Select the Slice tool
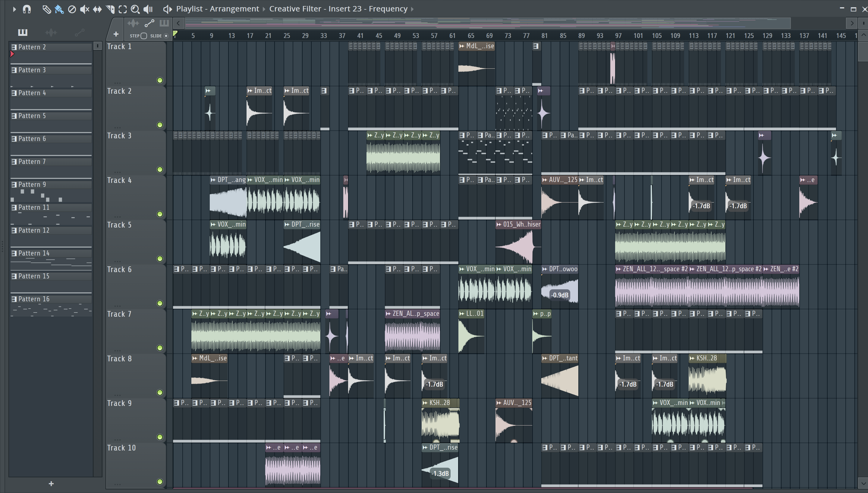 pyautogui.click(x=110, y=9)
